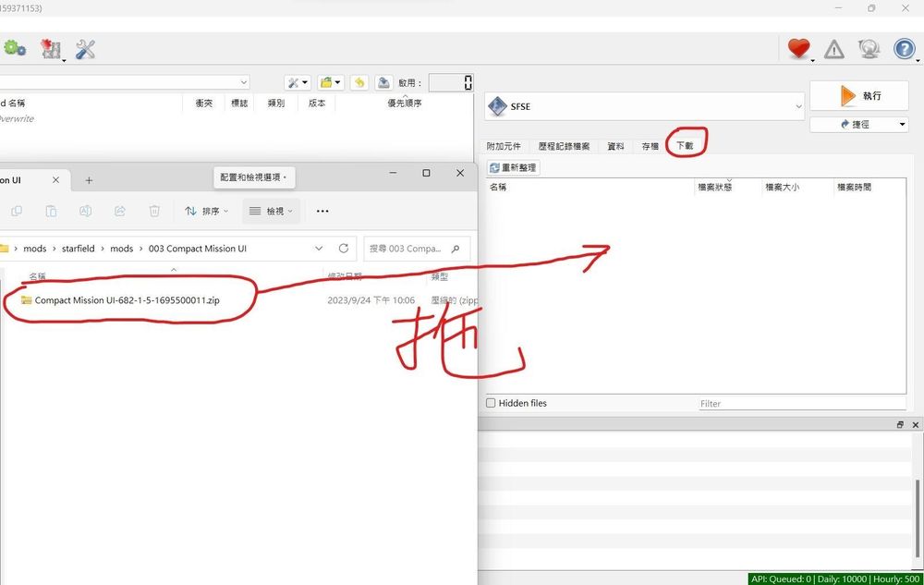Open the 排序 sort dropdown in Explorer
This screenshot has height=585, width=924.
(x=206, y=211)
